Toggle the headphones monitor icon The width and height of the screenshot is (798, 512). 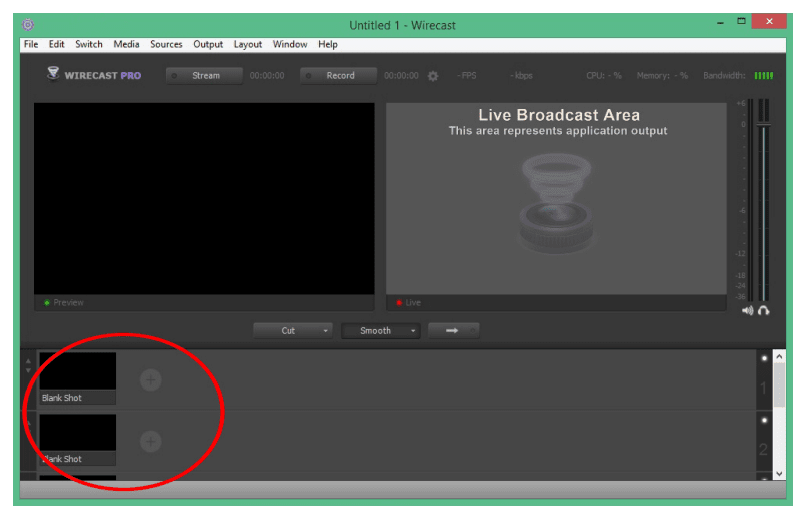point(763,310)
